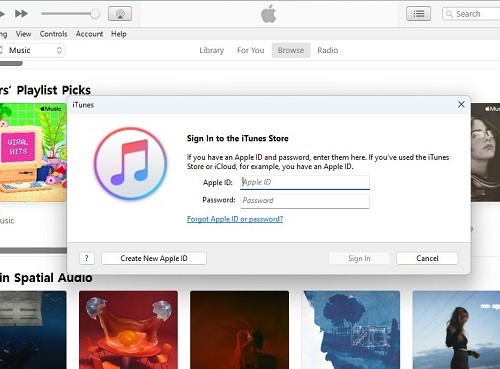The width and height of the screenshot is (500, 369).
Task: Open the dark teal album cover at left
Action: click(x=33, y=330)
